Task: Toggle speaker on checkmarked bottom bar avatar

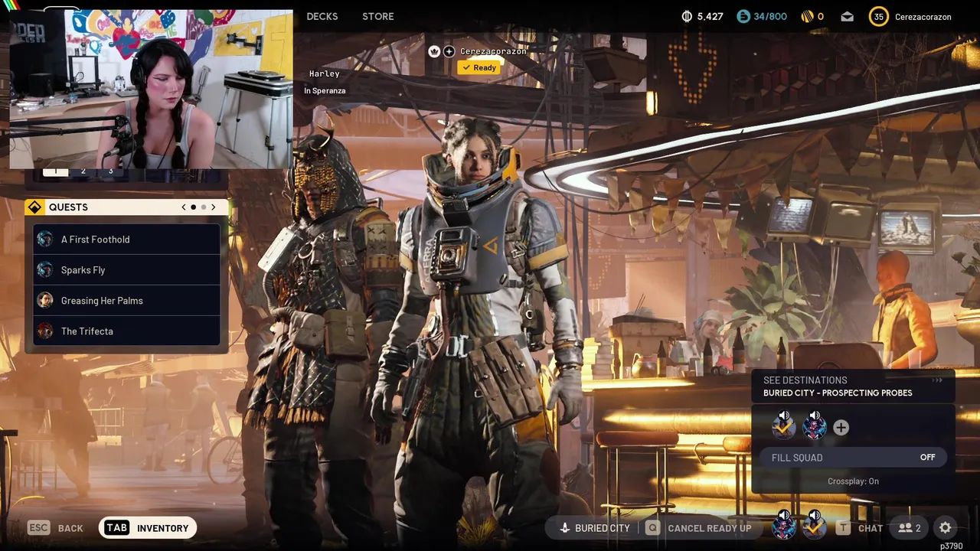Action: click(815, 516)
